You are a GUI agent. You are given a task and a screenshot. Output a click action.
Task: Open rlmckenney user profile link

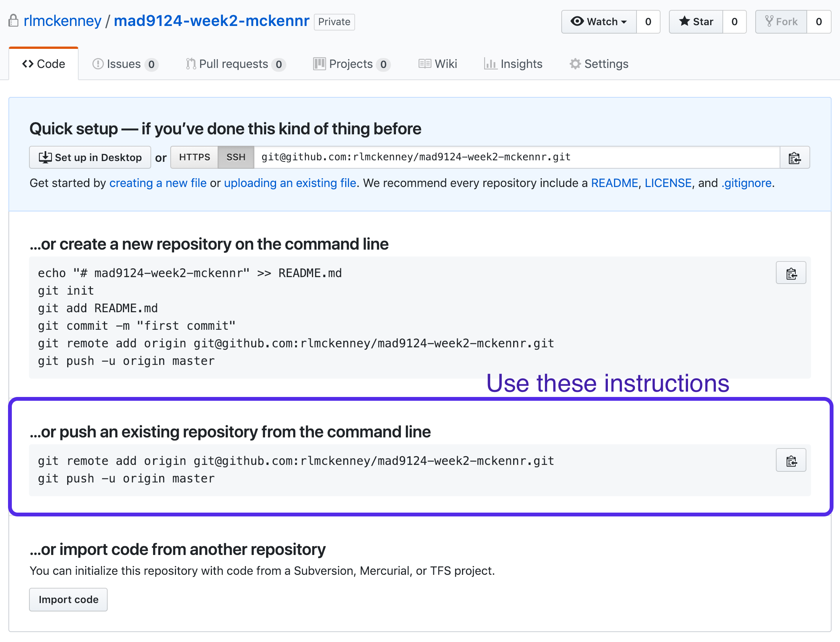point(63,21)
